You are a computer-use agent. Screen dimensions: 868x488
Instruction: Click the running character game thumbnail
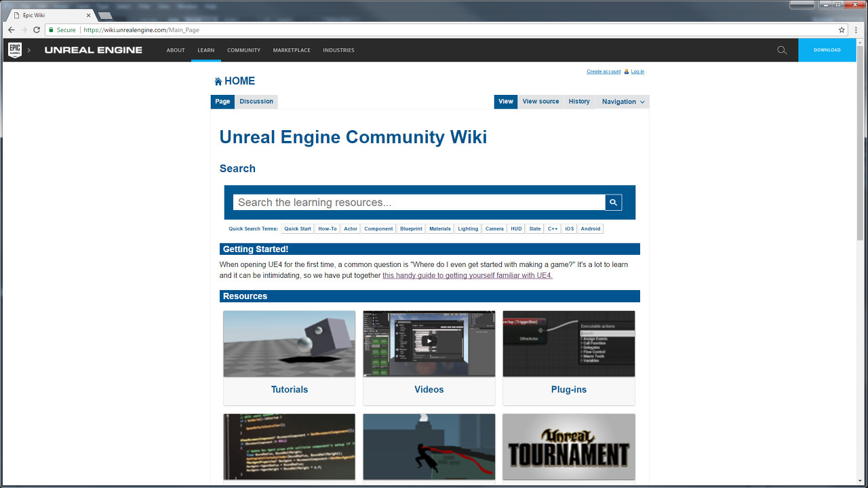coord(429,447)
